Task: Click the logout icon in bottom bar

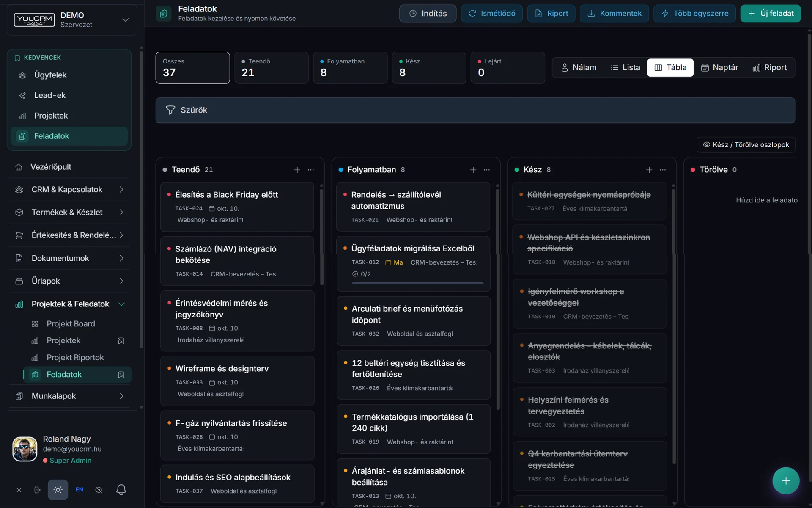Action: tap(37, 490)
